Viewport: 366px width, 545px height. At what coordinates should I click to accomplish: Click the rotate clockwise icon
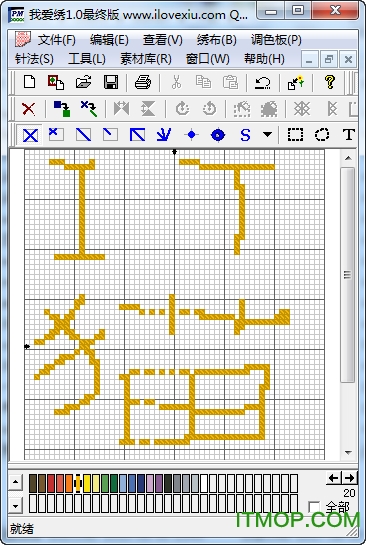[182, 109]
